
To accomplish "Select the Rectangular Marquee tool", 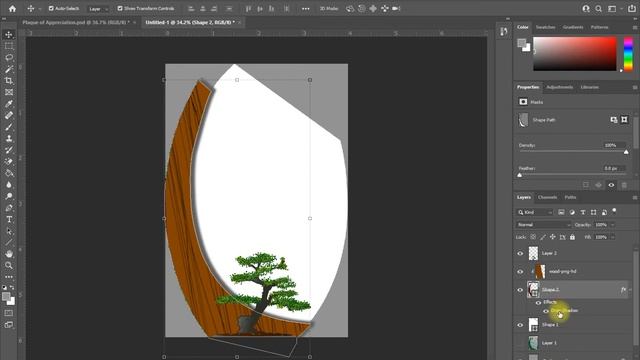I will (9, 46).
